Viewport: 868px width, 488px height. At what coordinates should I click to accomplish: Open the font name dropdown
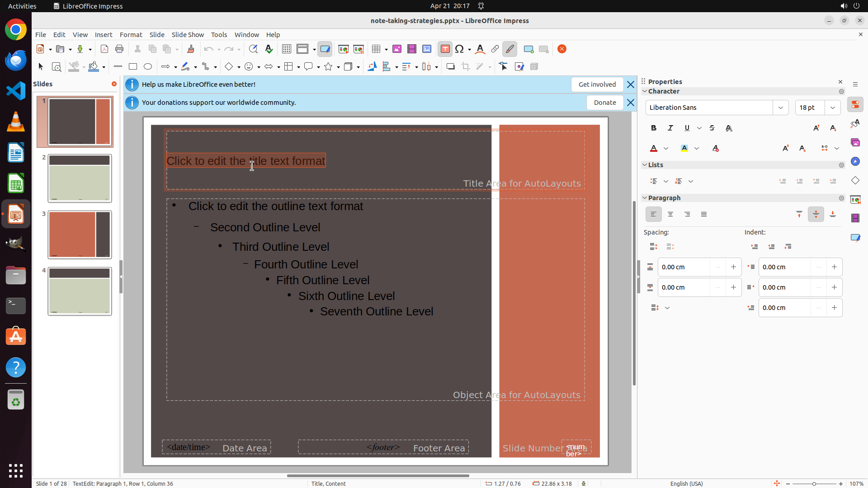tap(781, 108)
